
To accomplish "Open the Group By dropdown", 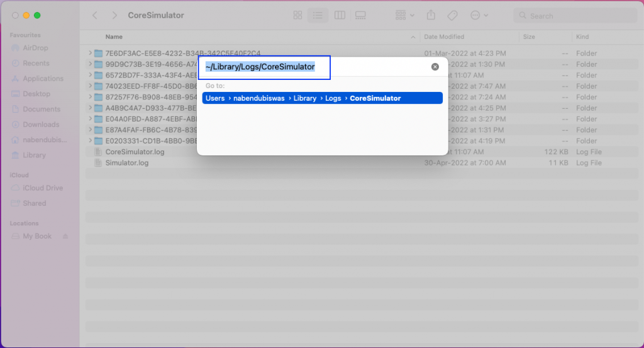I will pyautogui.click(x=405, y=16).
